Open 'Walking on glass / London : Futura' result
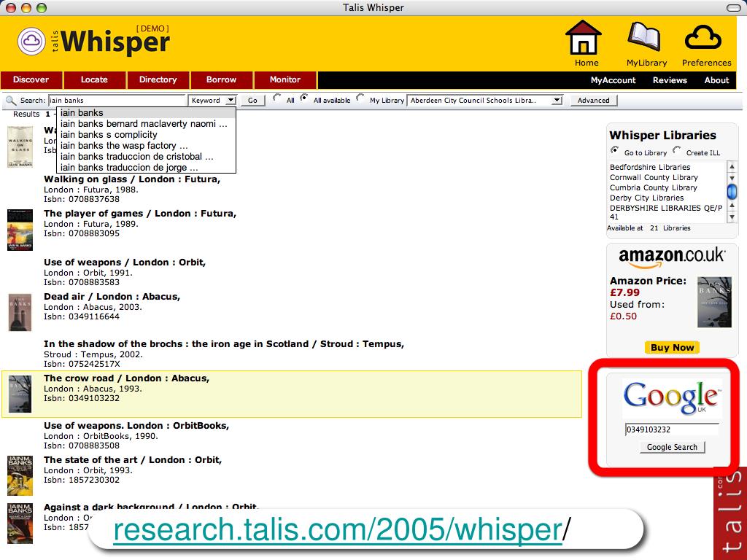The width and height of the screenshot is (747, 560). click(132, 179)
